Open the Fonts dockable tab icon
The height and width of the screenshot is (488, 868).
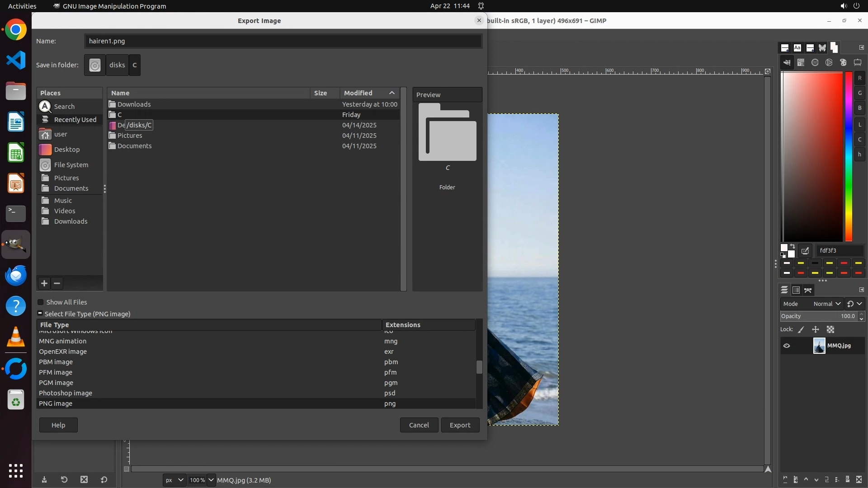(797, 48)
